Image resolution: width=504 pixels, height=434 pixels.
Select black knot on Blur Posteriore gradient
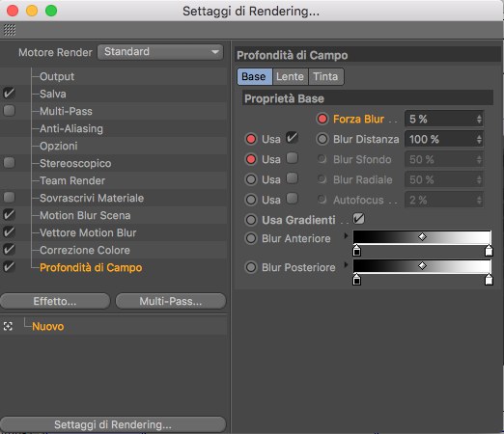click(x=356, y=280)
